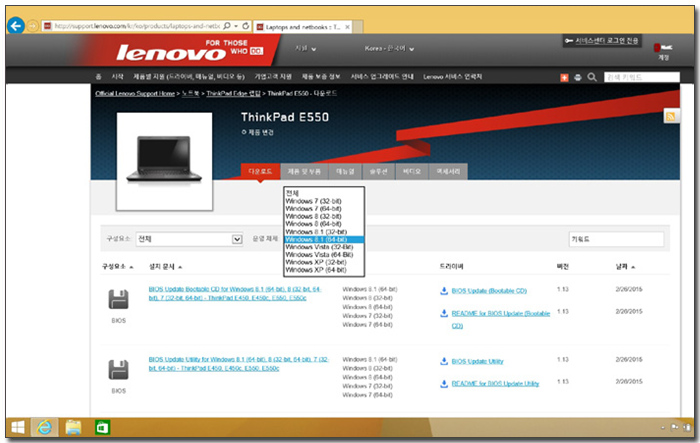Open 'Official Lenovo Support Home' breadcrumb link
The height and width of the screenshot is (443, 700).
pyautogui.click(x=135, y=93)
